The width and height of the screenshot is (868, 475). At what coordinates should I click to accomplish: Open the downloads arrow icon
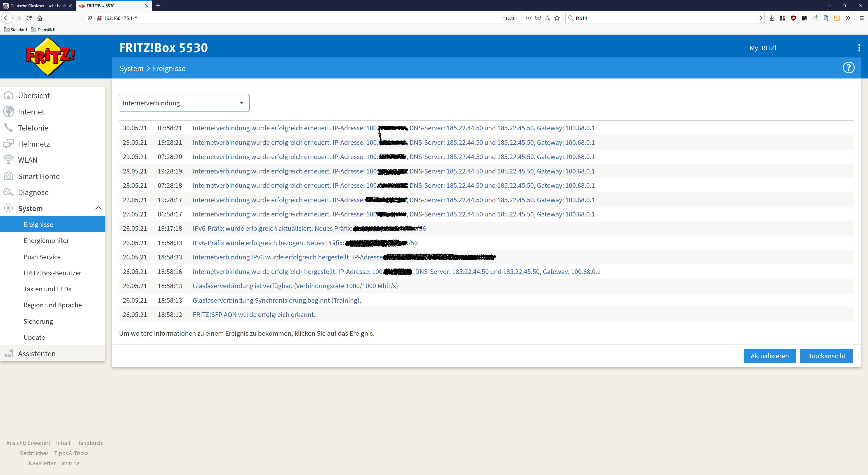pyautogui.click(x=772, y=18)
